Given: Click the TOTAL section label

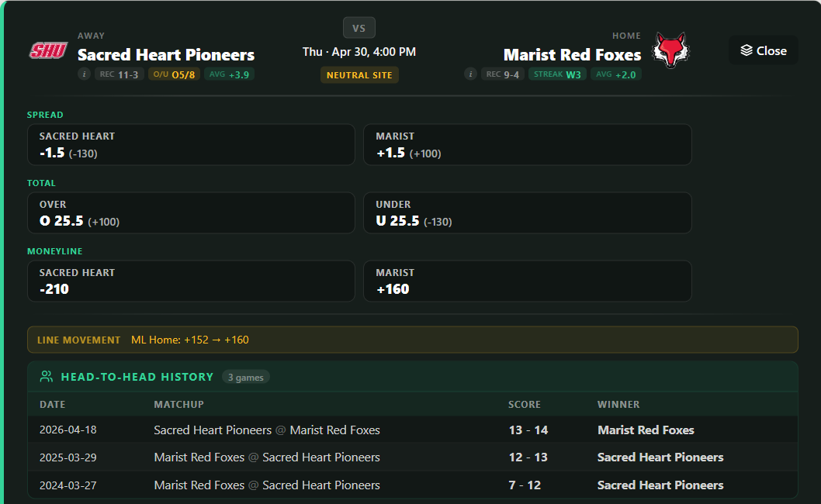Looking at the screenshot, I should tap(41, 183).
